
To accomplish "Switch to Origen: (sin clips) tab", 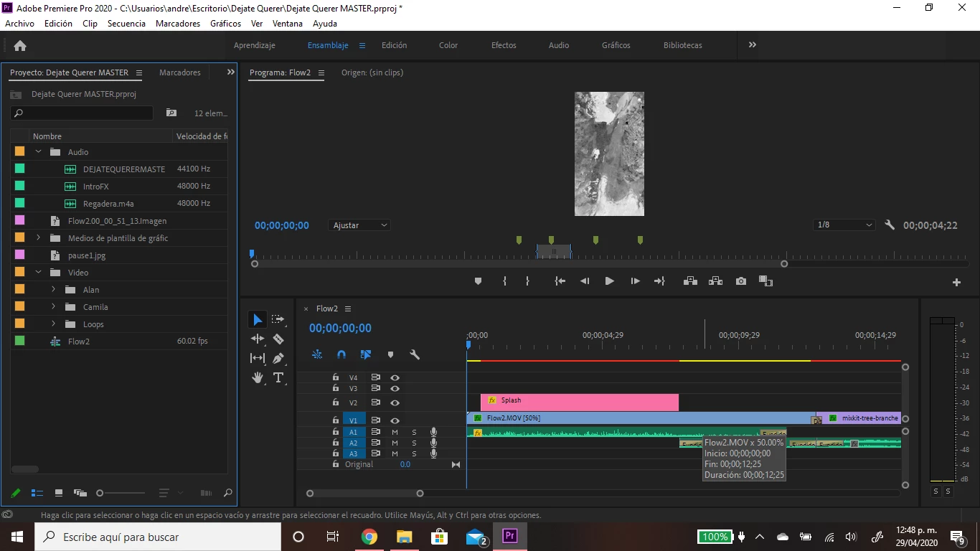I will (372, 72).
